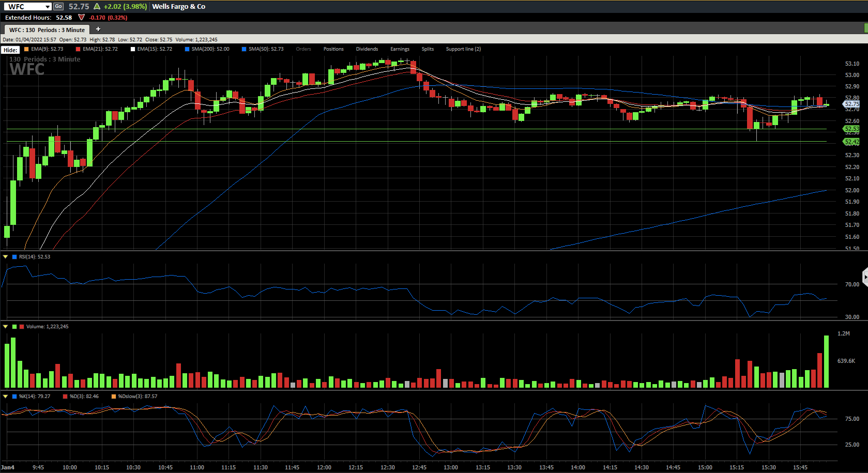The width and height of the screenshot is (868, 473).
Task: Click the 12:00 time axis label
Action: [324, 467]
